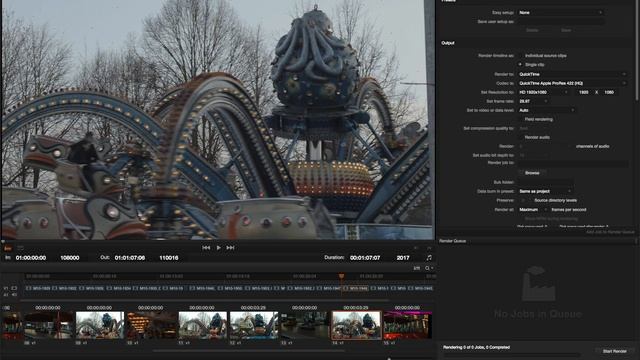Open the frame rate dropdown showing 29.97
This screenshot has width=640, height=360.
point(533,101)
